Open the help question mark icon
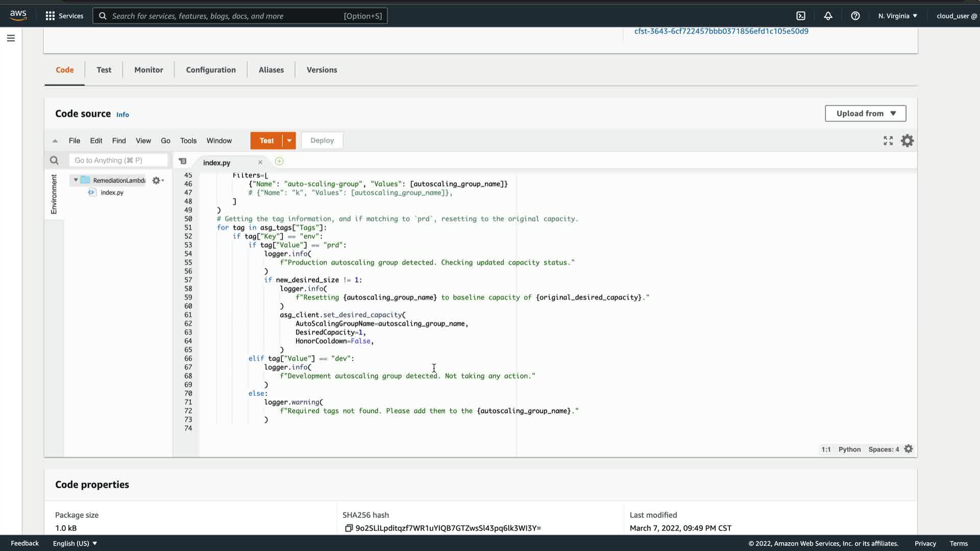 (x=855, y=16)
